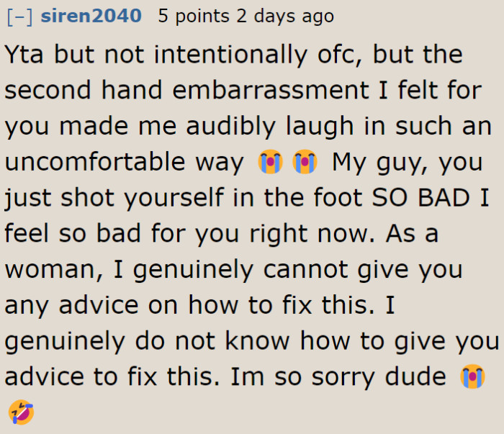
Task: Click second crying emoji before 'My guy'
Action: [x=305, y=163]
